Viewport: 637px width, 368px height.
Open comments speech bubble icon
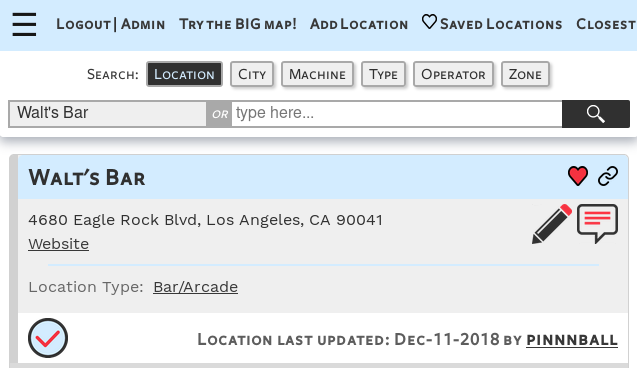[598, 224]
